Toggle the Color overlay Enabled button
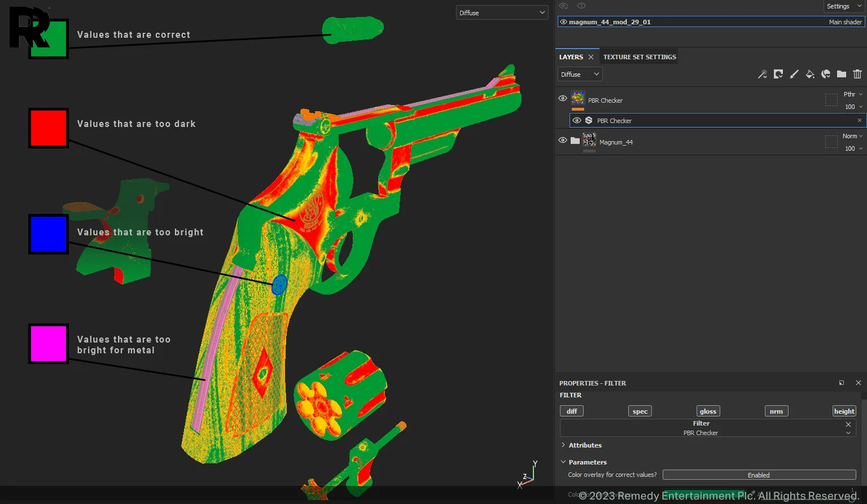Image resolution: width=867 pixels, height=504 pixels. click(x=759, y=475)
